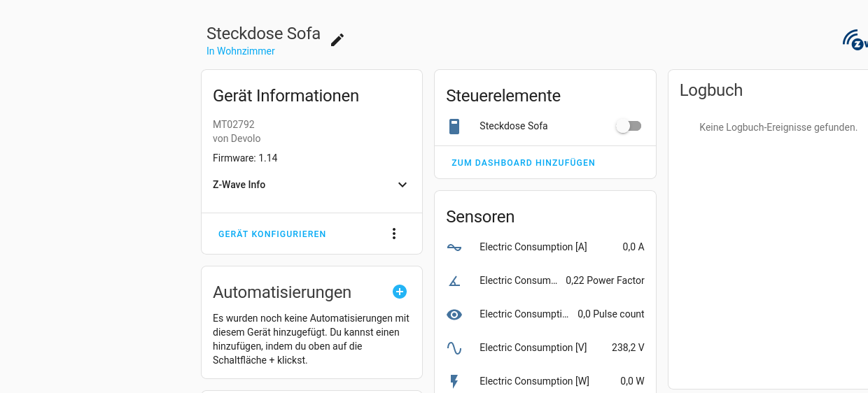This screenshot has height=393, width=868.
Task: Click Steckdose Sofa switch device icon
Action: pos(454,127)
